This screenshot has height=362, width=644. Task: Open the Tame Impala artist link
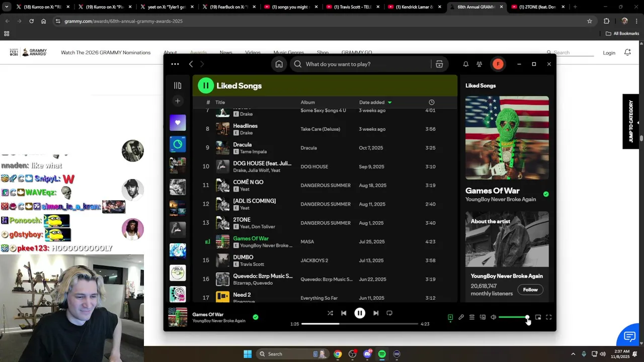tap(253, 151)
